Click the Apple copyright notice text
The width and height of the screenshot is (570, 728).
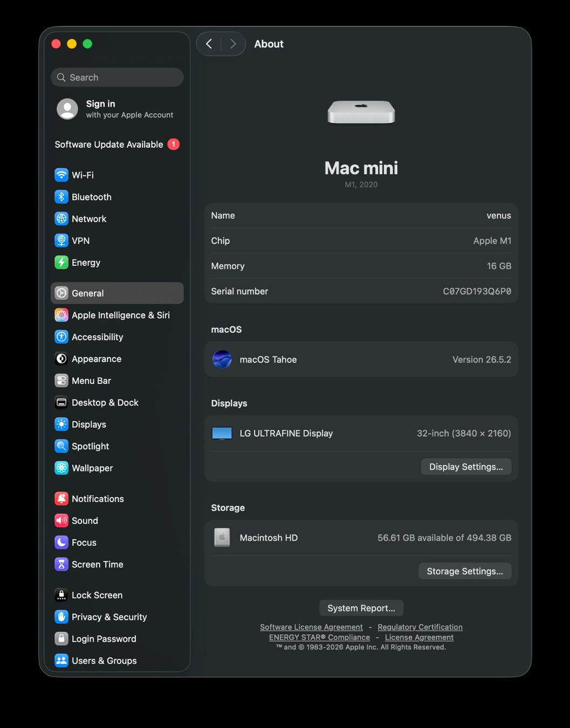tap(361, 647)
